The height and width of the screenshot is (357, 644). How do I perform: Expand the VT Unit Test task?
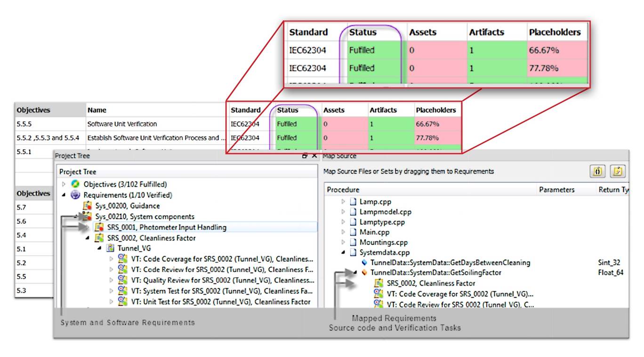[112, 301]
